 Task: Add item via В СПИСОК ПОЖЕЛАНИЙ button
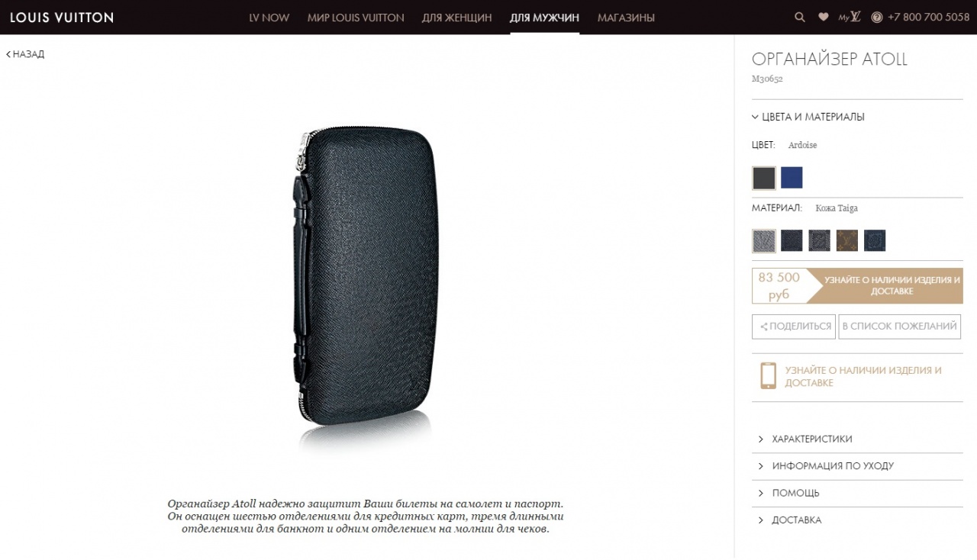tap(900, 327)
